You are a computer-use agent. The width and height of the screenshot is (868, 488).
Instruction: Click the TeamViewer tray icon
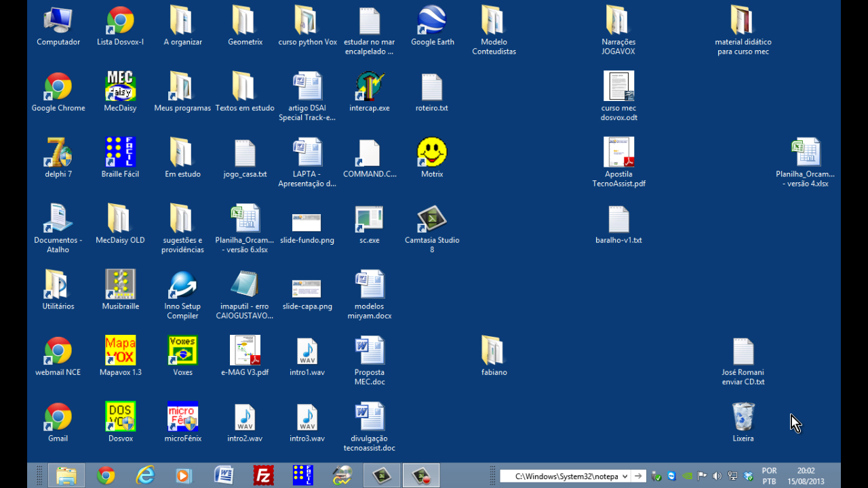click(x=671, y=476)
